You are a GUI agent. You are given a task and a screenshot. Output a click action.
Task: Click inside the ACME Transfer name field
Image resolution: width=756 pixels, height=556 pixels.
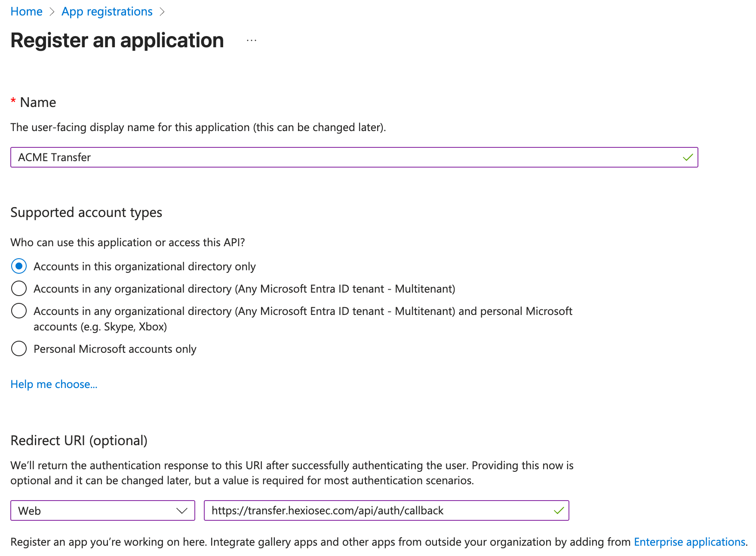click(301, 157)
